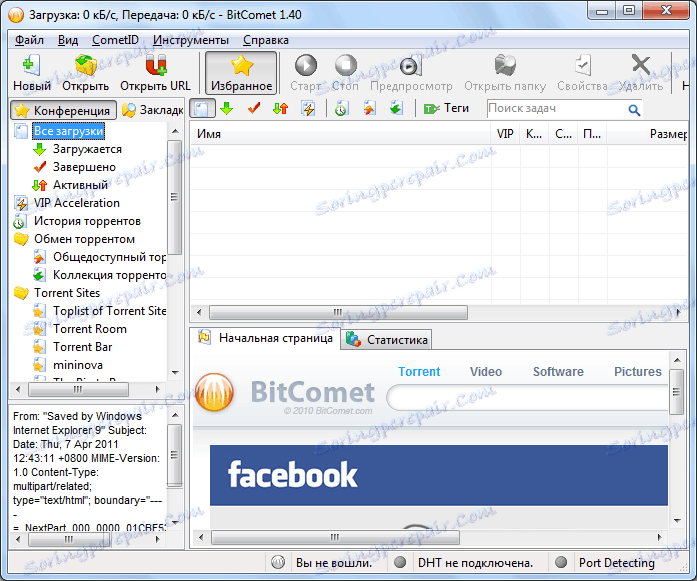Click the Pictures search category link
The width and height of the screenshot is (697, 581).
(x=637, y=372)
